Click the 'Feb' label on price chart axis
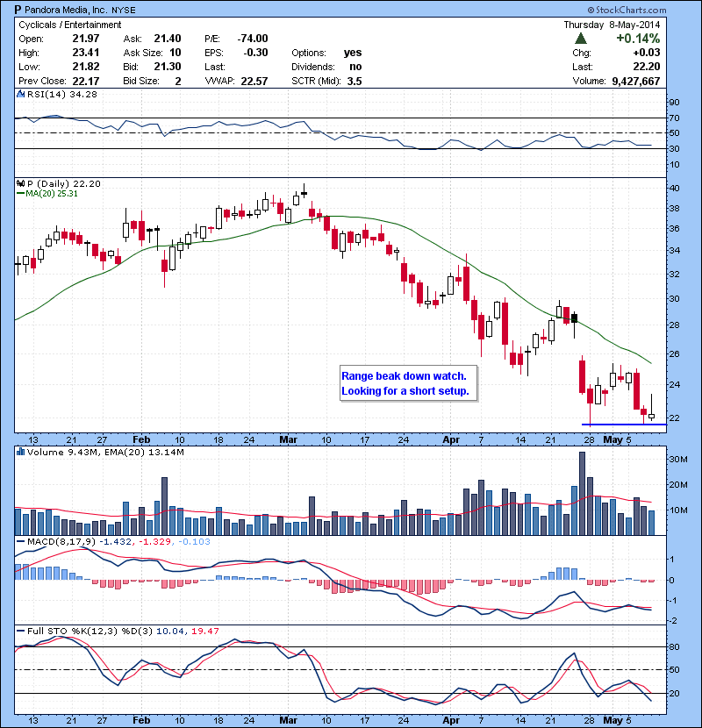Image resolution: width=702 pixels, height=728 pixels. click(141, 439)
